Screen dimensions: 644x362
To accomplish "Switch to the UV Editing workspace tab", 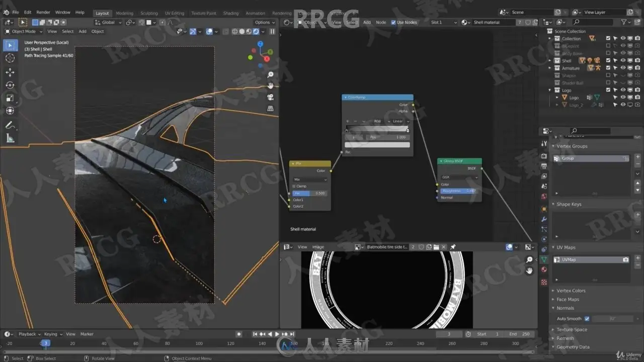I will 175,13.
